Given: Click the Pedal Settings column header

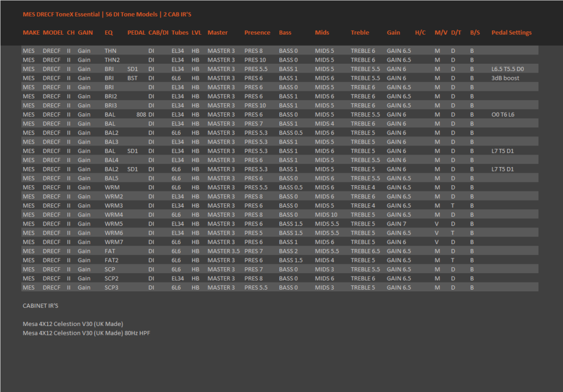Looking at the screenshot, I should click(x=511, y=32).
